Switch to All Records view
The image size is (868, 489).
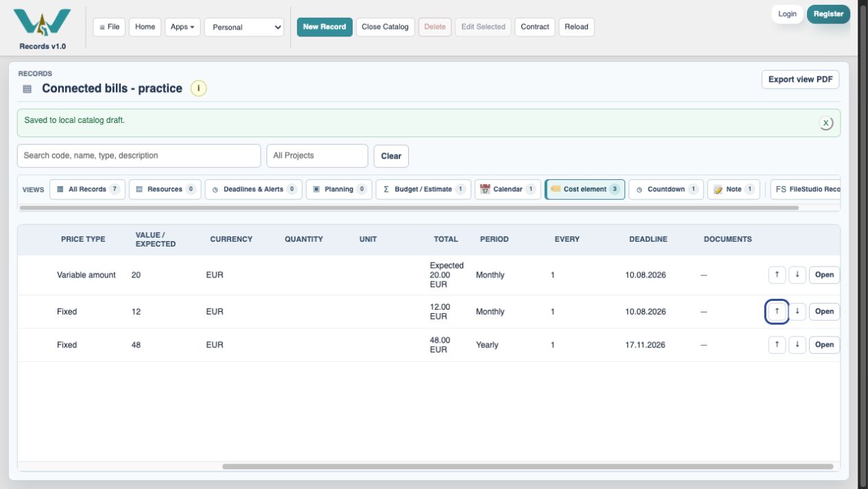[x=87, y=190]
